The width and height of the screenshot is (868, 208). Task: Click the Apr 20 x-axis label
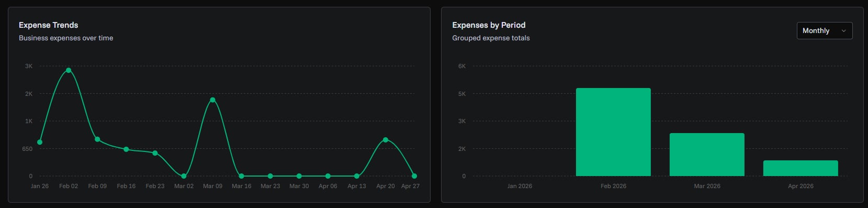(x=386, y=186)
